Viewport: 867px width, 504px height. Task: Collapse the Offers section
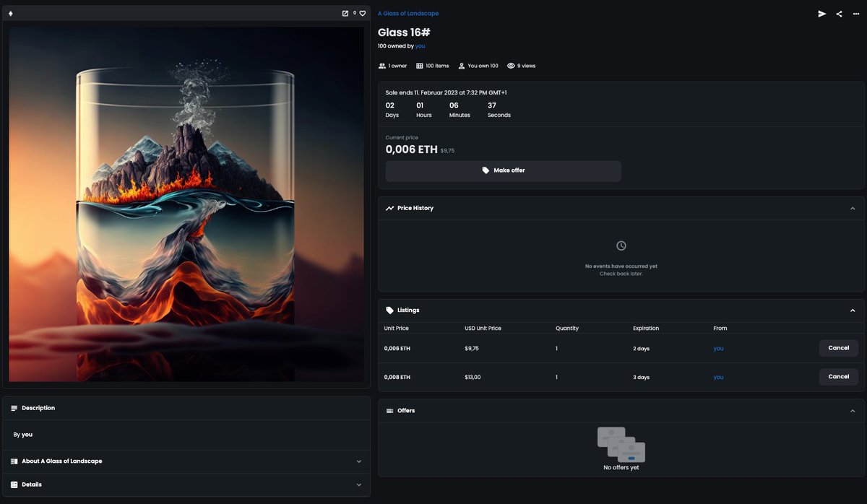853,411
